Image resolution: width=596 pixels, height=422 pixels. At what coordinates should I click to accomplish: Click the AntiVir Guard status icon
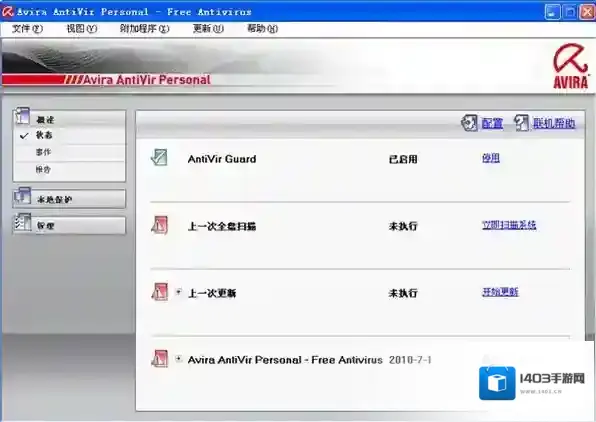point(159,157)
